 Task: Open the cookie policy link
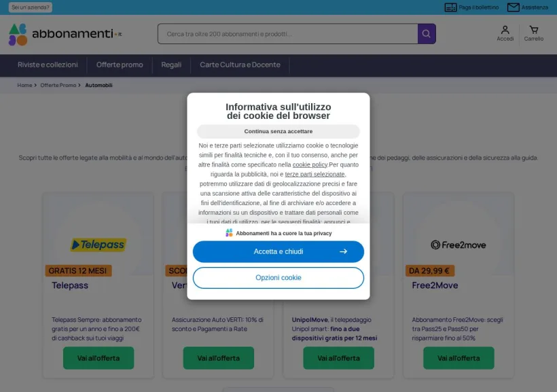[x=310, y=164]
